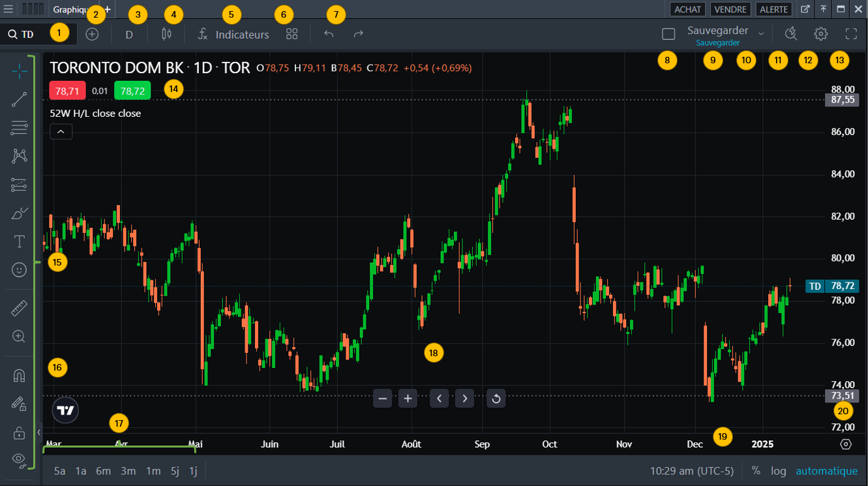Screen dimensions: 868x486
Task: Open the emoji icons tool
Action: [x=20, y=269]
